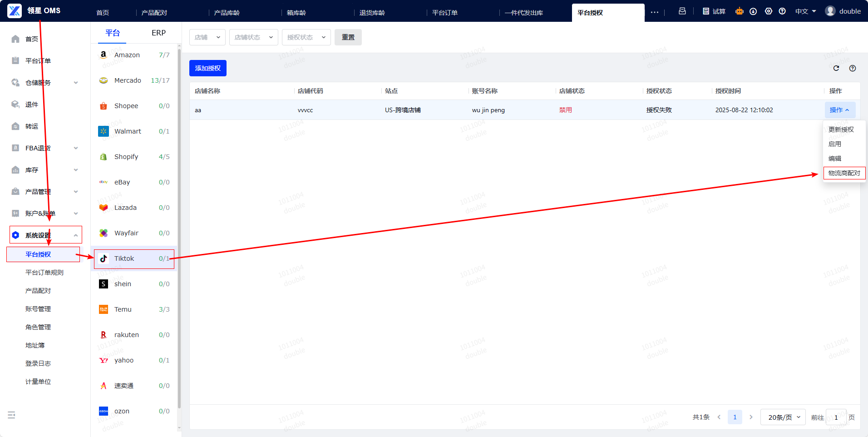Screen dimensions: 868x437
Task: Open 转运 in the sidebar
Action: pyautogui.click(x=32, y=126)
